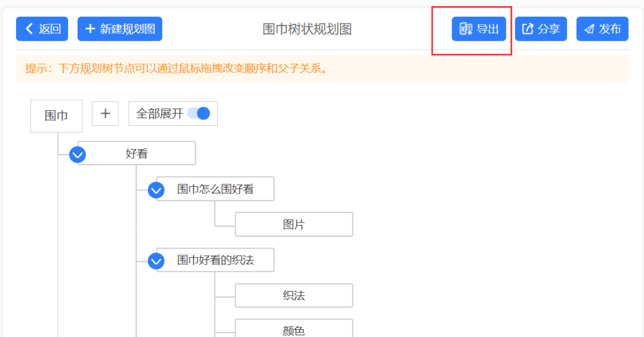This screenshot has width=644, height=337.
Task: Click the 好看 node label
Action: pos(137,154)
